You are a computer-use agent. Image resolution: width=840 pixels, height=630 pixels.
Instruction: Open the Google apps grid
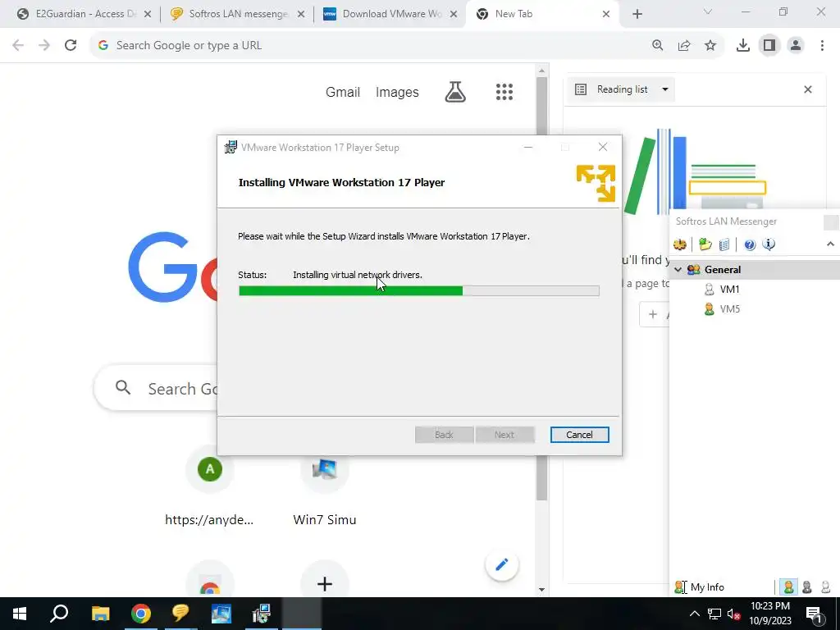pyautogui.click(x=504, y=92)
